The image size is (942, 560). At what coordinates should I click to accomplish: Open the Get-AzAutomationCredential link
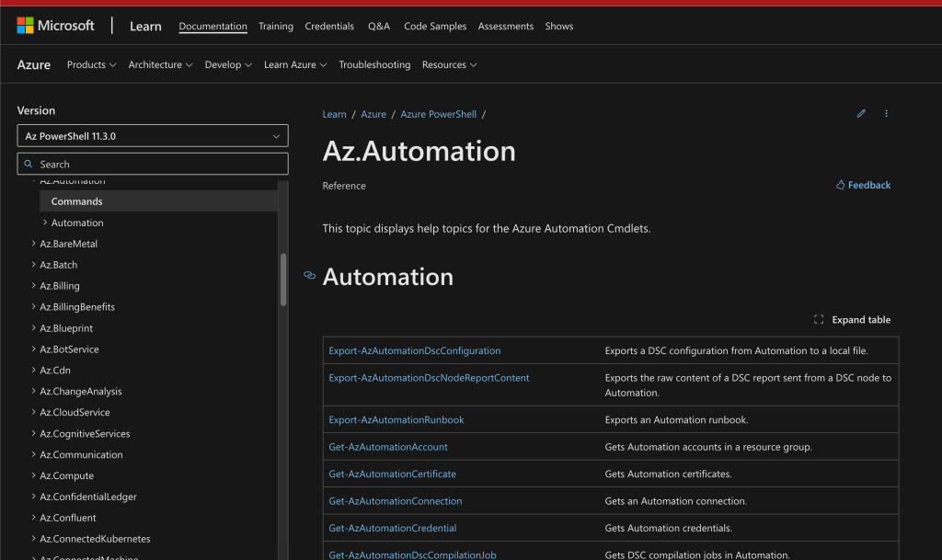point(392,528)
